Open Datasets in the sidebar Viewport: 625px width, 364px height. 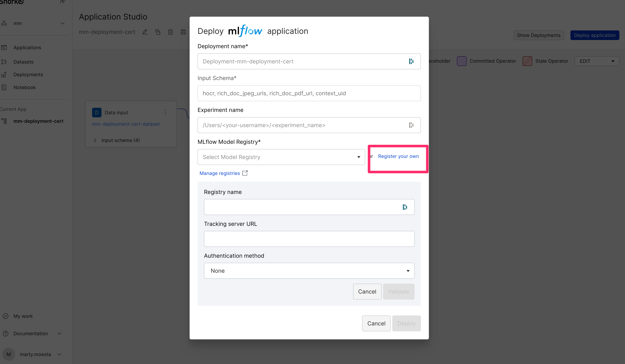23,62
